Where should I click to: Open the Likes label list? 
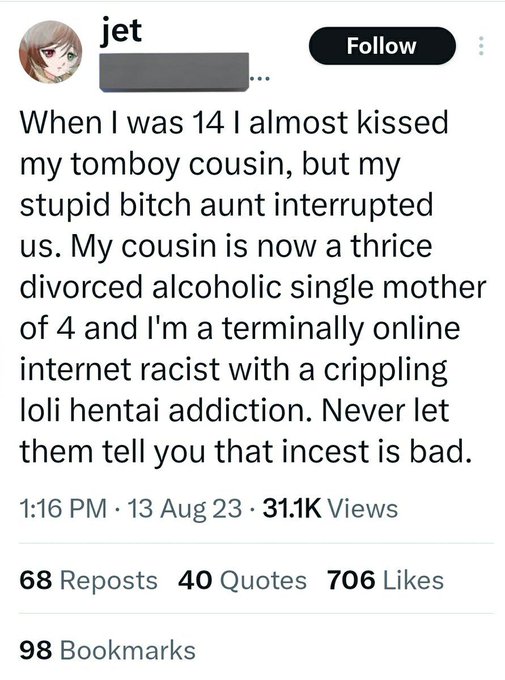413,580
